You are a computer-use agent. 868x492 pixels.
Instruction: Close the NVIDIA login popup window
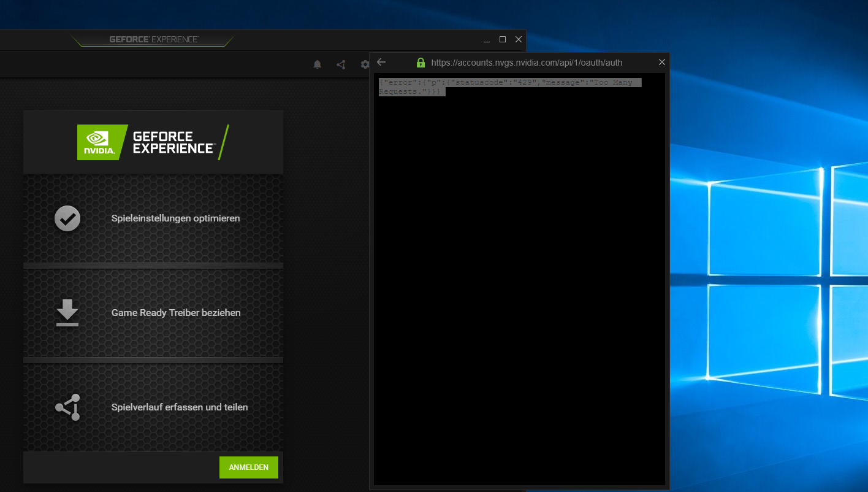point(661,62)
